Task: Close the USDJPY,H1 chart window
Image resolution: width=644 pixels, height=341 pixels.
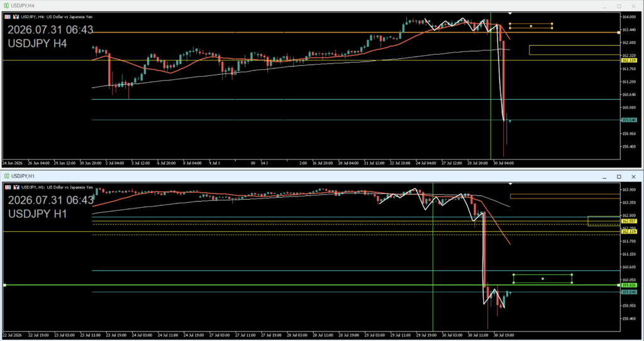Action: pyautogui.click(x=633, y=176)
